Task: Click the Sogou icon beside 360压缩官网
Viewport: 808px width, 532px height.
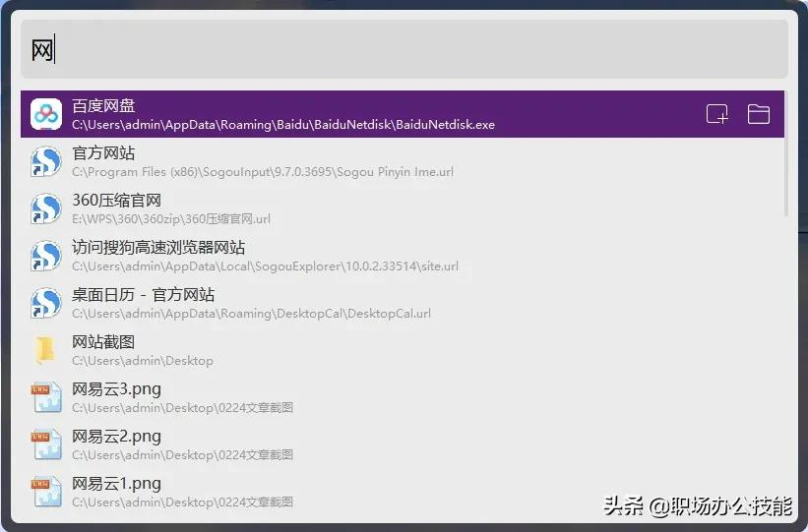Action: 46,208
